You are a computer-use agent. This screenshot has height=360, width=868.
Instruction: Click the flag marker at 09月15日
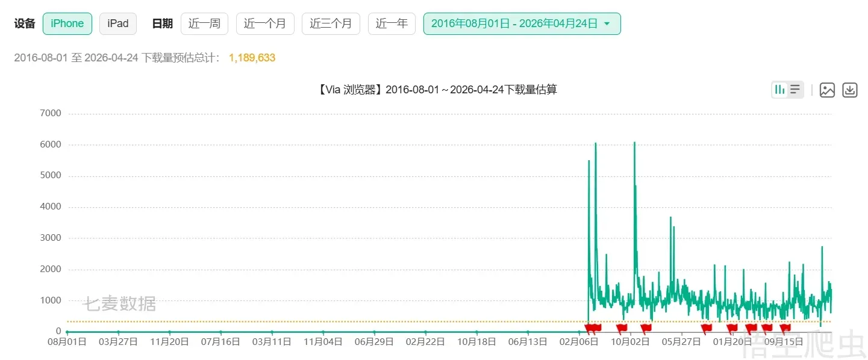[x=784, y=329]
